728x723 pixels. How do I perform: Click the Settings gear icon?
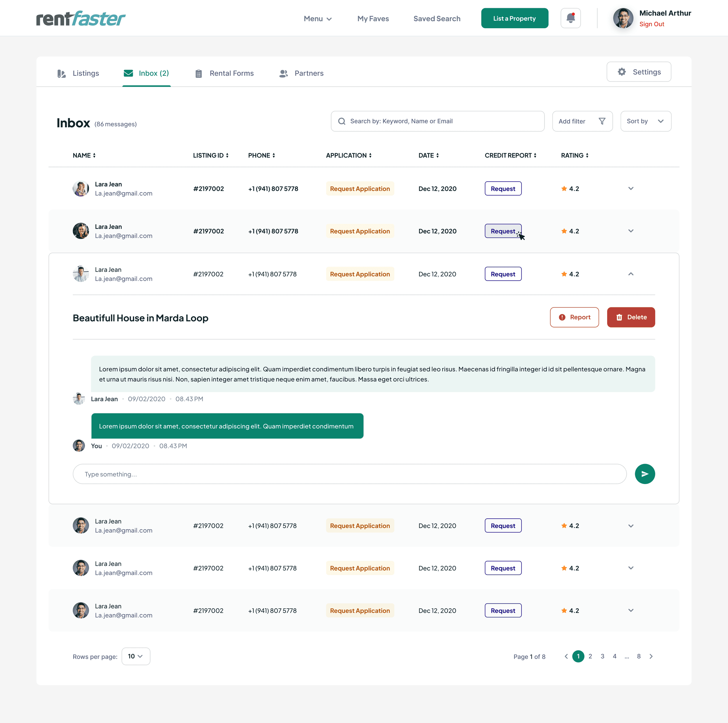click(x=621, y=72)
